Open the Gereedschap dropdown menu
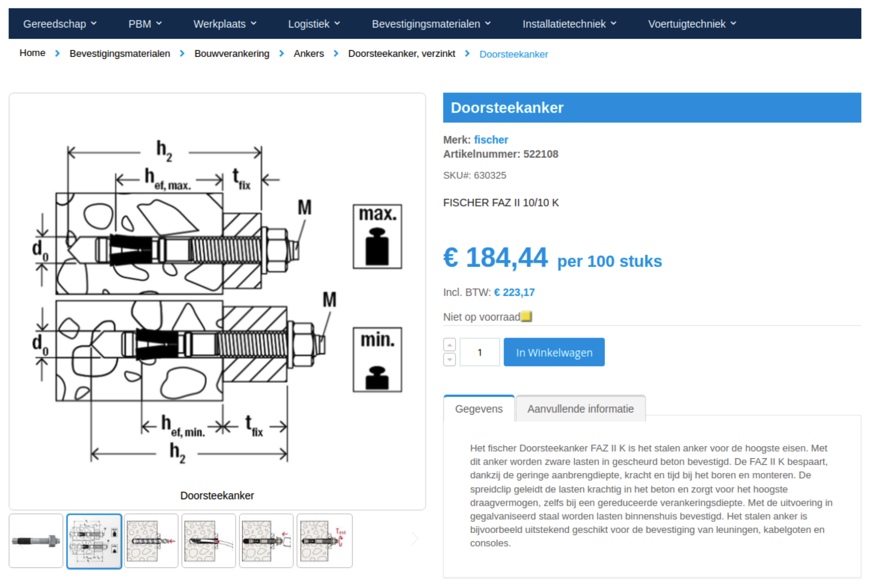 click(x=60, y=24)
